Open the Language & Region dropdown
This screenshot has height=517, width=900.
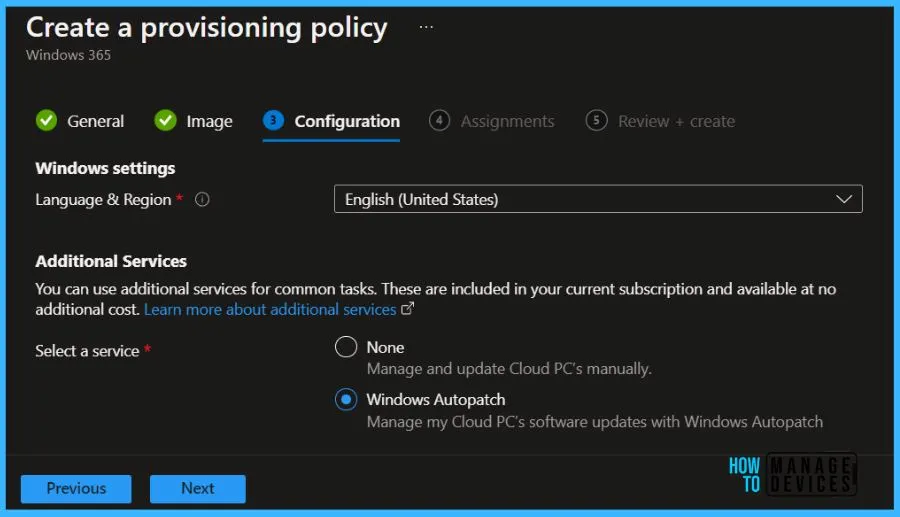coord(598,199)
